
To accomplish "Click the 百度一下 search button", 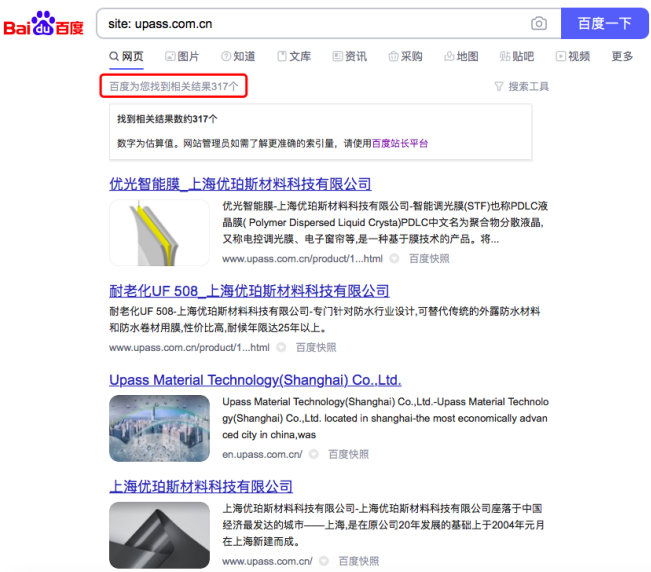I will 604,24.
